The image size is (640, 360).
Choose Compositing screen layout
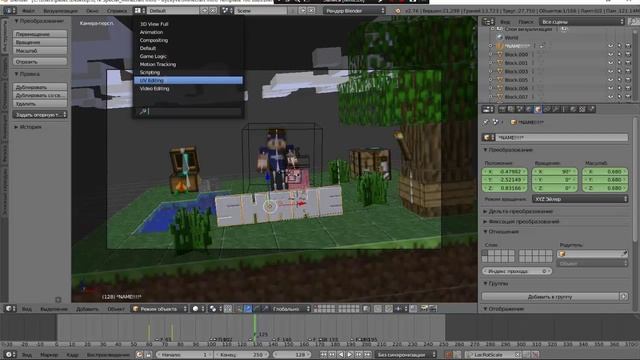(188, 40)
